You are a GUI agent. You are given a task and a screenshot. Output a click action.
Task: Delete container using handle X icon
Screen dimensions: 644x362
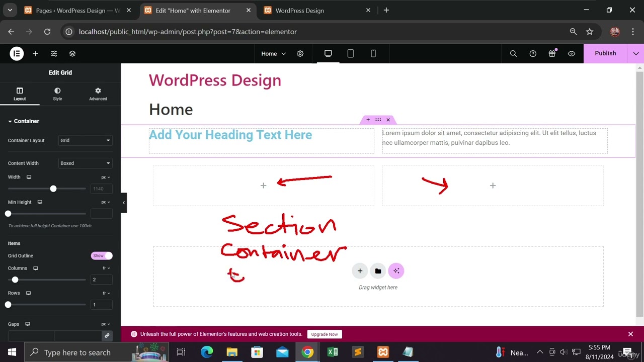pyautogui.click(x=388, y=120)
